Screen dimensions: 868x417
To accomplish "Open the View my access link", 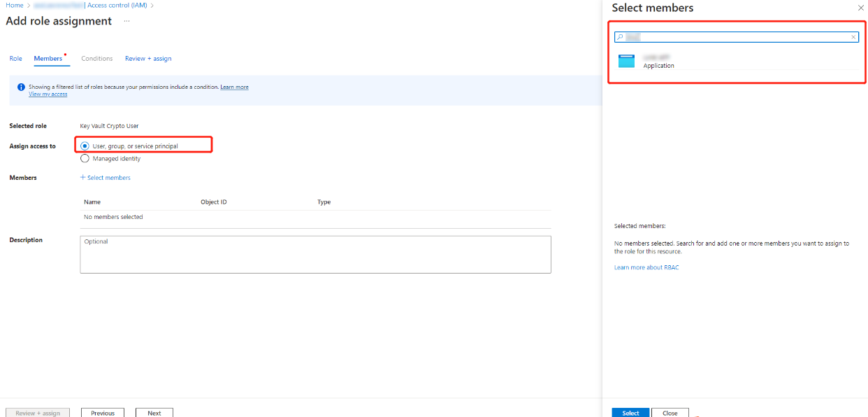I will (x=48, y=94).
